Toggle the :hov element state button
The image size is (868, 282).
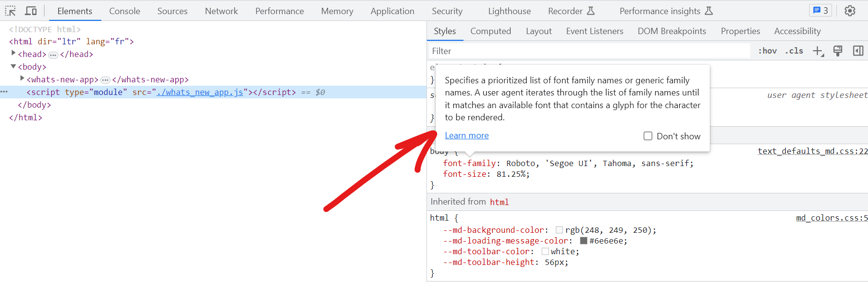coord(767,51)
